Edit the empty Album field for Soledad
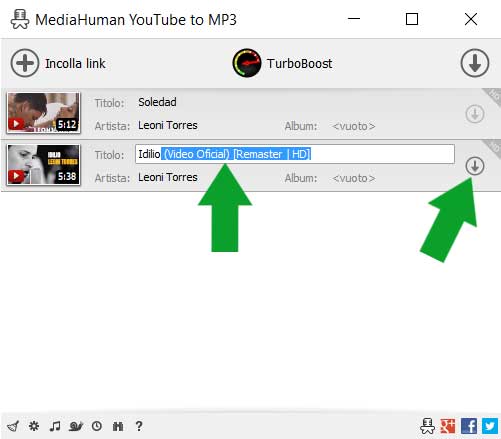Screen dimensions: 501x439 tap(354, 126)
